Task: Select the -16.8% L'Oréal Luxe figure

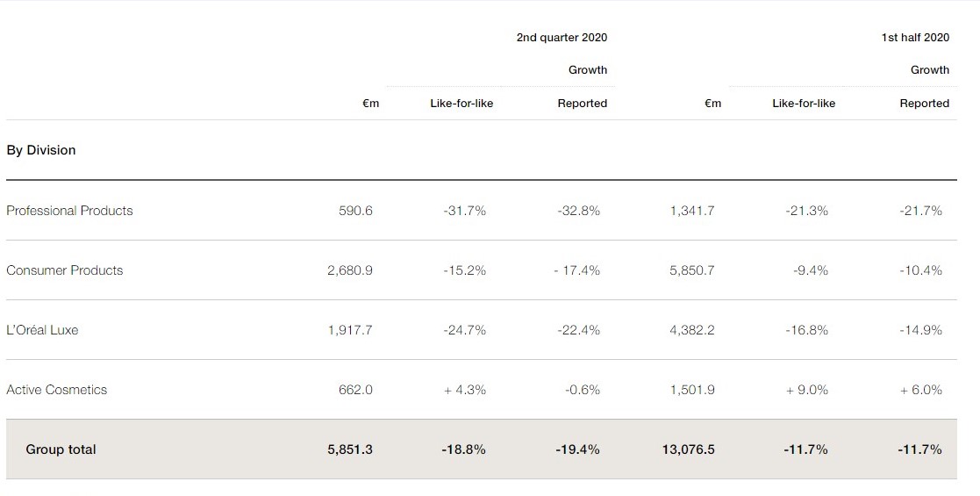Action: 806,330
